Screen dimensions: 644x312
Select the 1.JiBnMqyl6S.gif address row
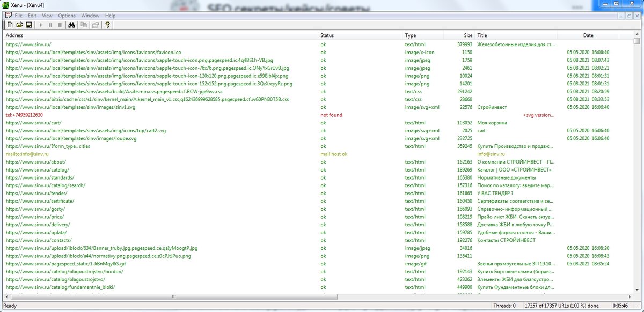[65, 264]
